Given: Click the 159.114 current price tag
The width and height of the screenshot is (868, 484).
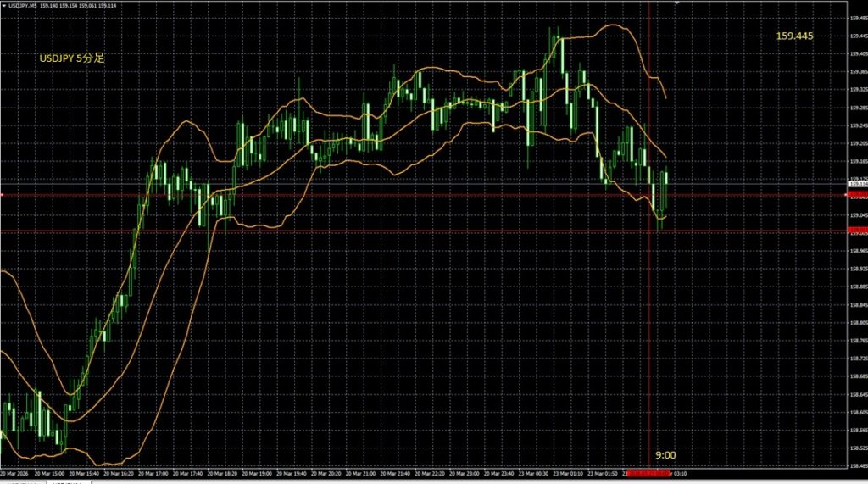Looking at the screenshot, I should [858, 184].
